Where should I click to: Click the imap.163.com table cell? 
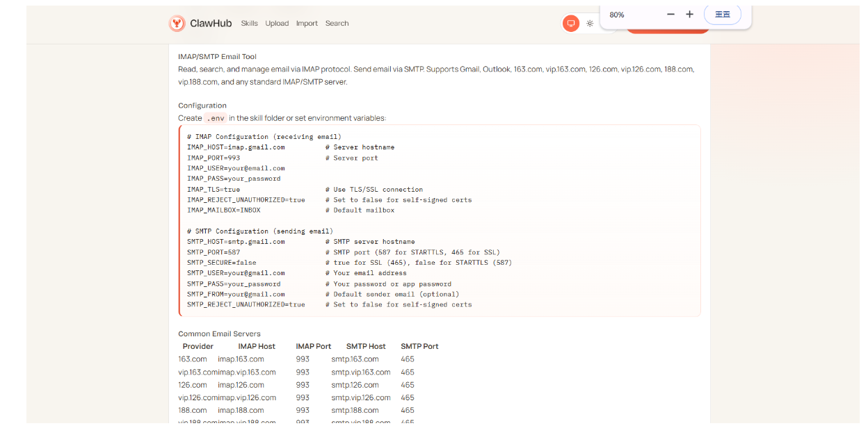pos(241,359)
